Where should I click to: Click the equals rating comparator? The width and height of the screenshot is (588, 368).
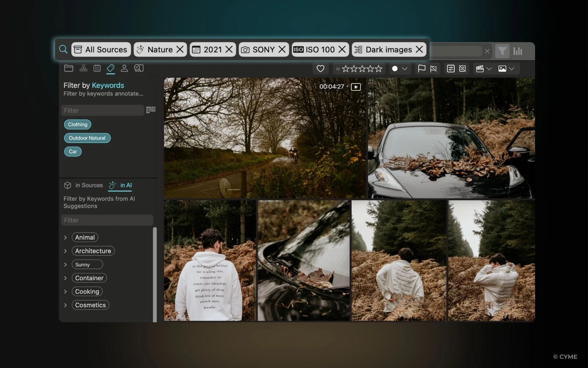pyautogui.click(x=337, y=69)
